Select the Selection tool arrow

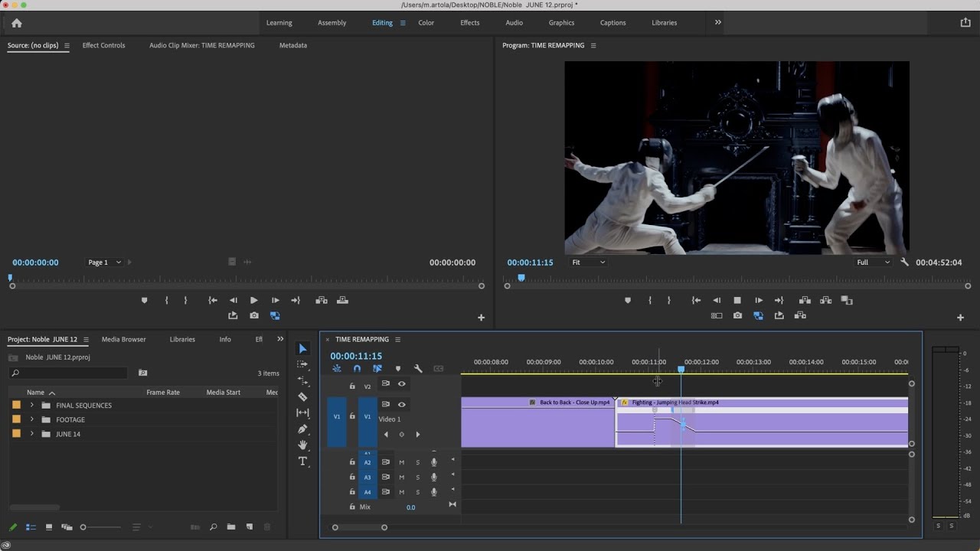302,349
